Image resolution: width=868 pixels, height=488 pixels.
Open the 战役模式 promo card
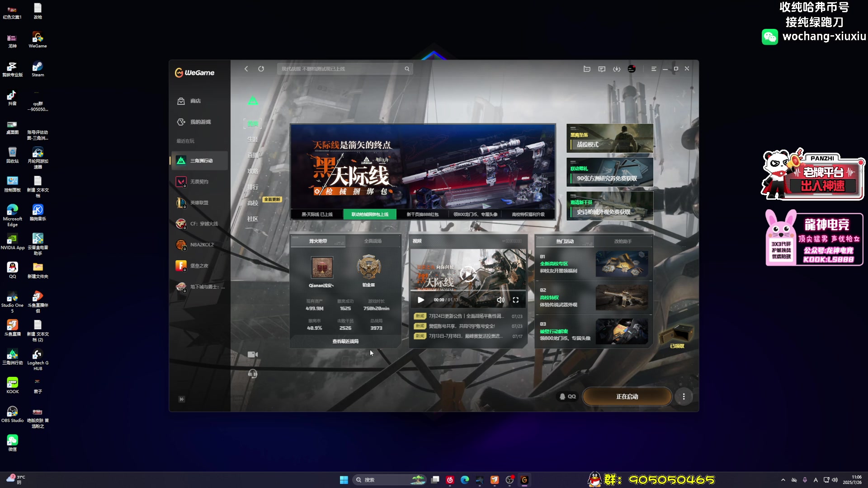[x=609, y=138]
